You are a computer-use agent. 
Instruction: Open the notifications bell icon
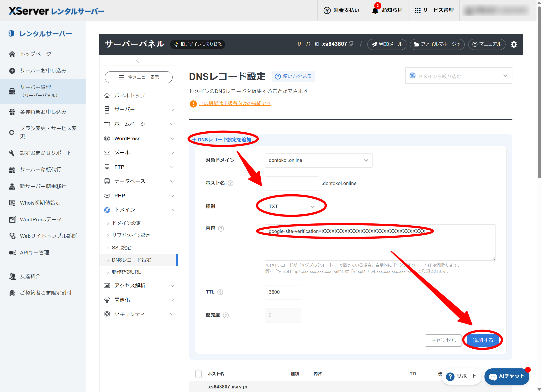375,10
